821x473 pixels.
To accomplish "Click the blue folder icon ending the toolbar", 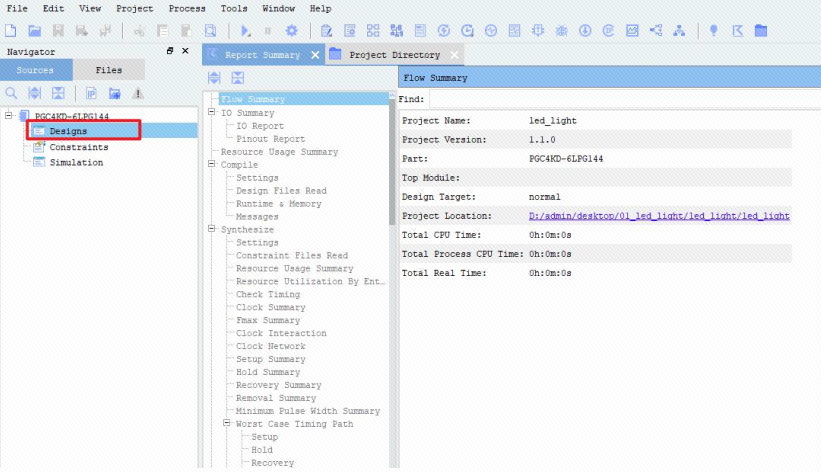I will click(761, 31).
